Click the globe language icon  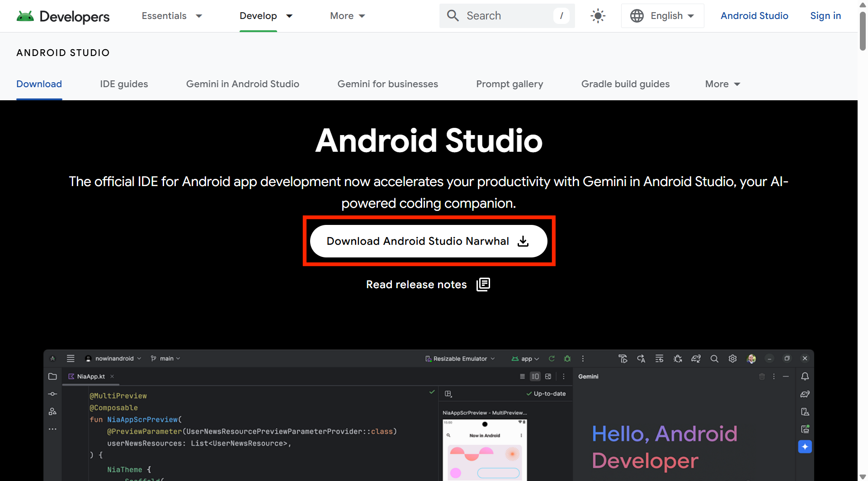[637, 16]
